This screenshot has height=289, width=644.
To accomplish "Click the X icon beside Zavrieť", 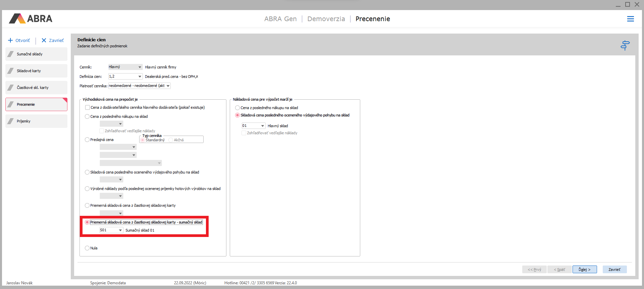I will click(x=44, y=40).
